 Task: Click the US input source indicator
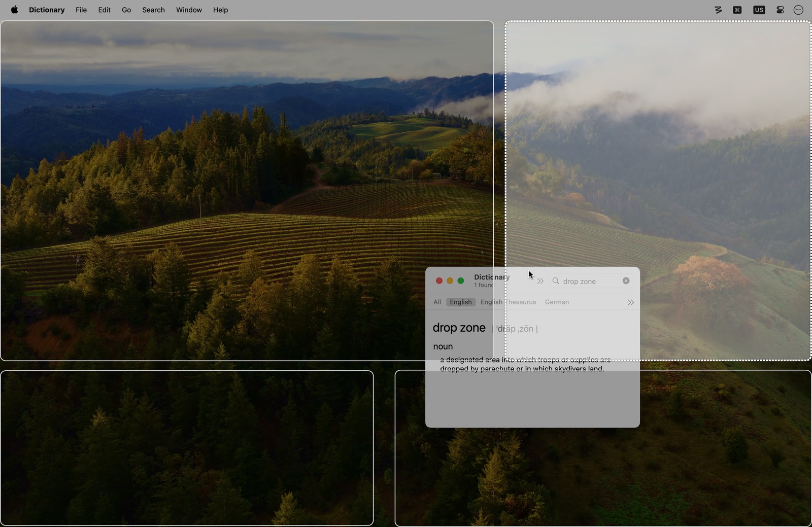[x=759, y=10]
